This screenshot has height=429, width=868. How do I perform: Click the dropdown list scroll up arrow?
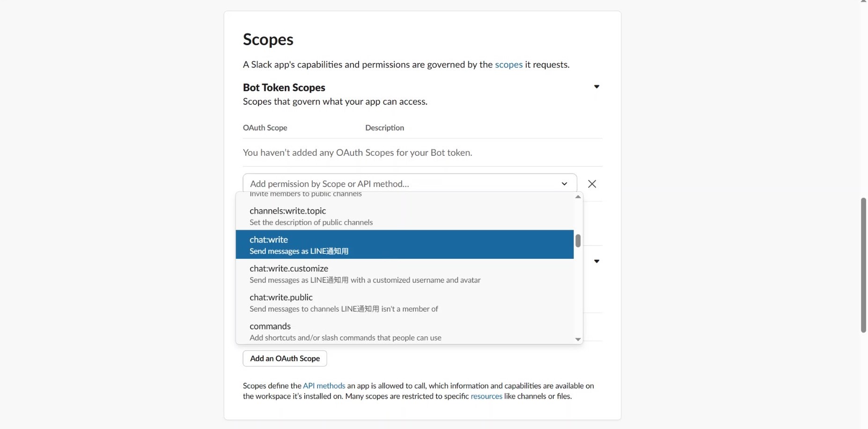coord(578,197)
